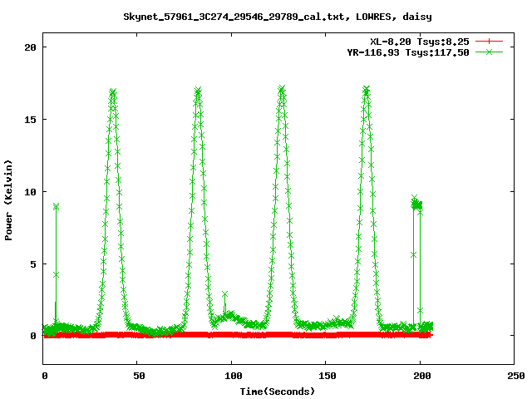
Task: Click the y-axis tick label 15
Action: (30, 120)
